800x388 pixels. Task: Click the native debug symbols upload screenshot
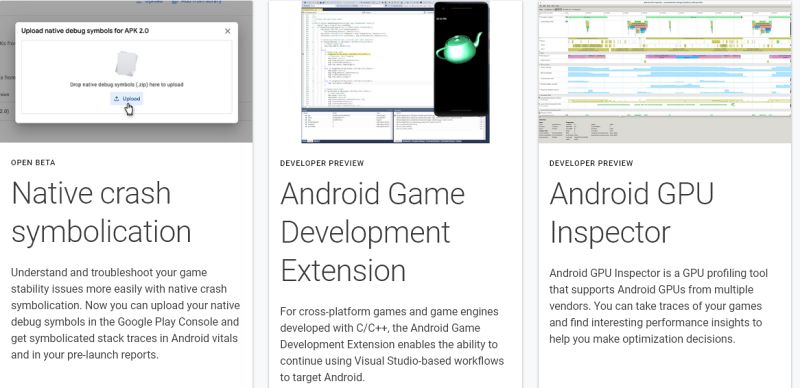tap(126, 71)
